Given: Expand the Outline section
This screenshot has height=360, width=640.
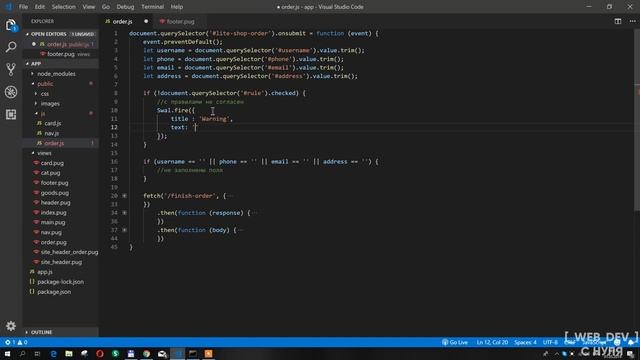Looking at the screenshot, I should (x=41, y=332).
